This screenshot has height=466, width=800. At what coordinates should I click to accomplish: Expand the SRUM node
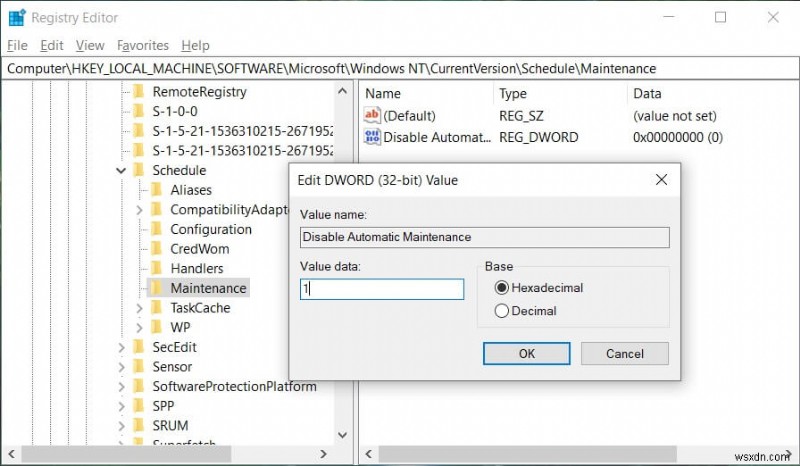pos(121,426)
